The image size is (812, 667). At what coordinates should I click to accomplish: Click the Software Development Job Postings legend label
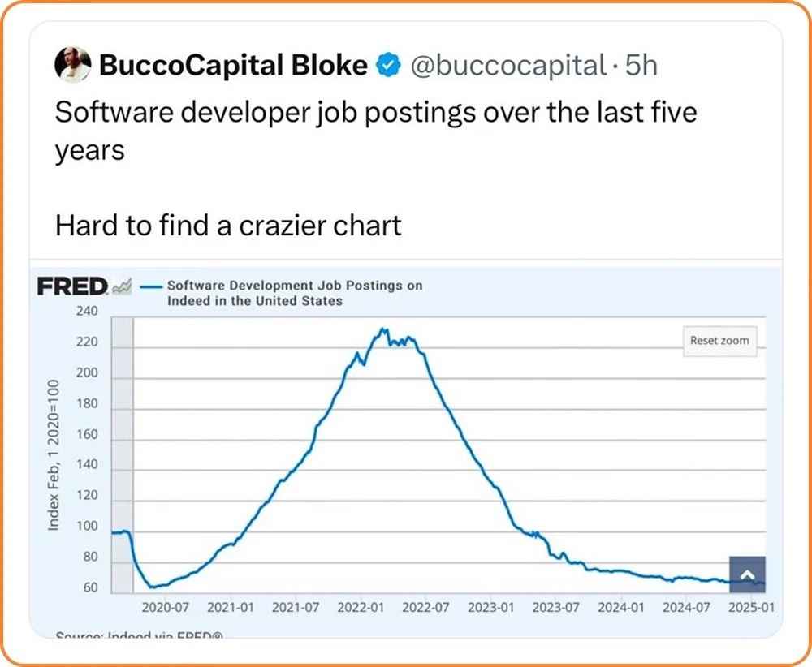(x=294, y=293)
